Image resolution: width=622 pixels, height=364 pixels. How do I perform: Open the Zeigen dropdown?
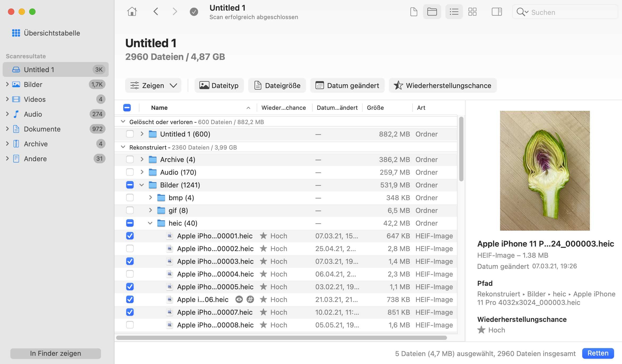pyautogui.click(x=153, y=86)
